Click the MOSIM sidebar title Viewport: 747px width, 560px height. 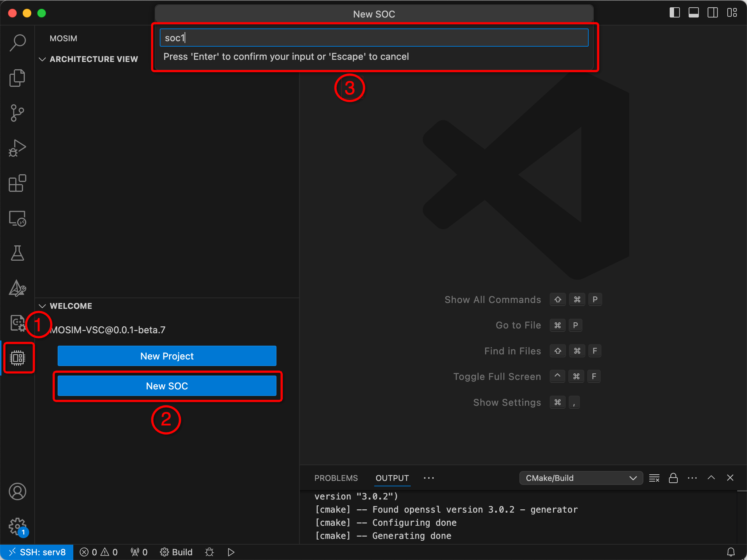tap(63, 38)
